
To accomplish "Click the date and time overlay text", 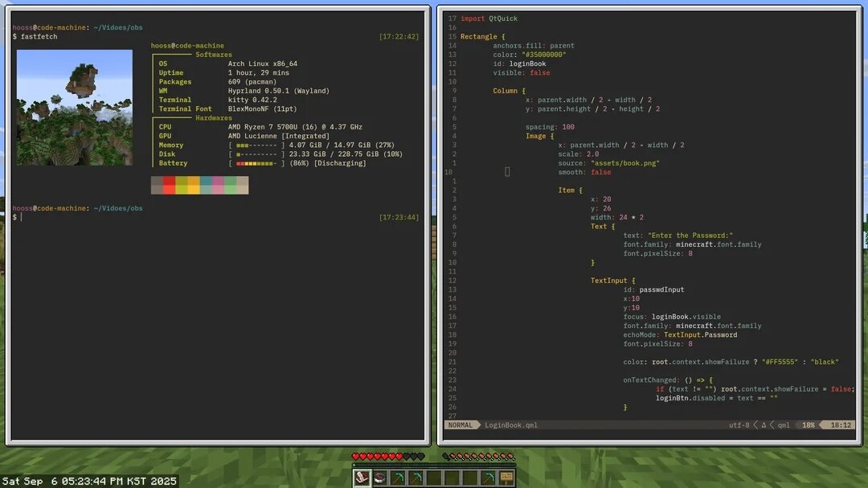I will click(90, 482).
